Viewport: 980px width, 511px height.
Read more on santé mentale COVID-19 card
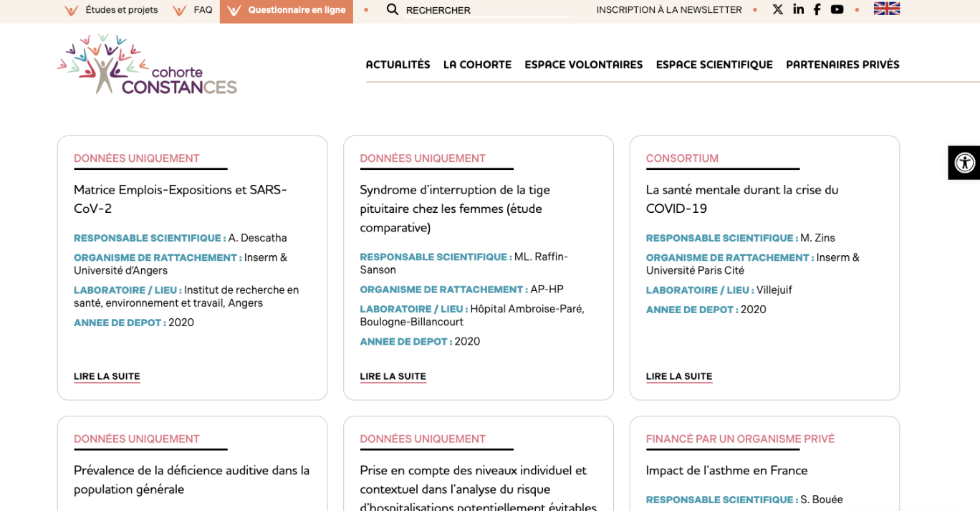679,376
